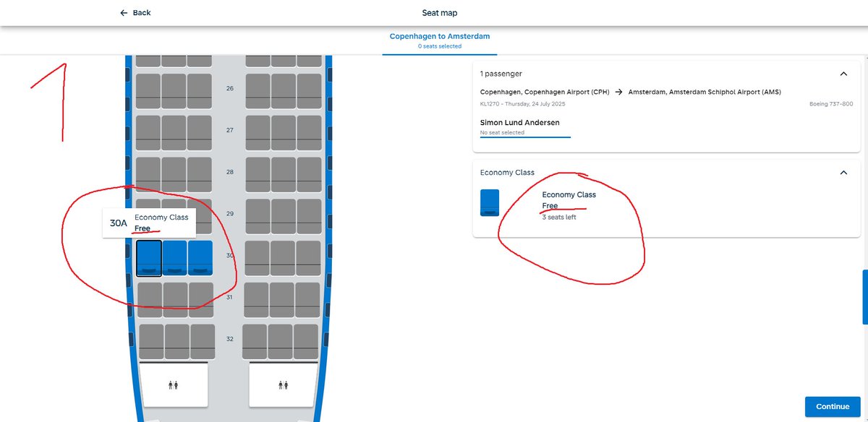Choose the blue aisle seat 30C

[x=200, y=258]
